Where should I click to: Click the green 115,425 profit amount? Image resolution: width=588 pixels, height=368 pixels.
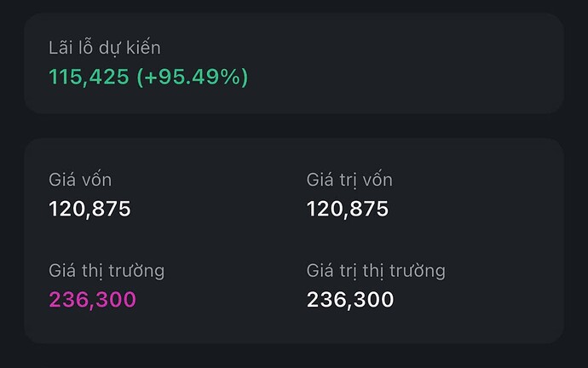tap(89, 77)
